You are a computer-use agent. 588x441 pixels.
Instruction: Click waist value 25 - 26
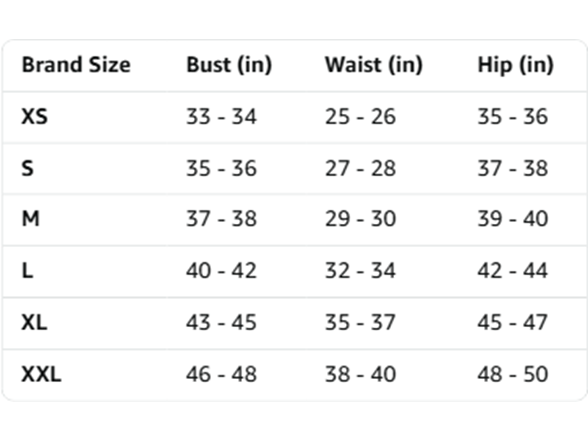click(x=360, y=116)
